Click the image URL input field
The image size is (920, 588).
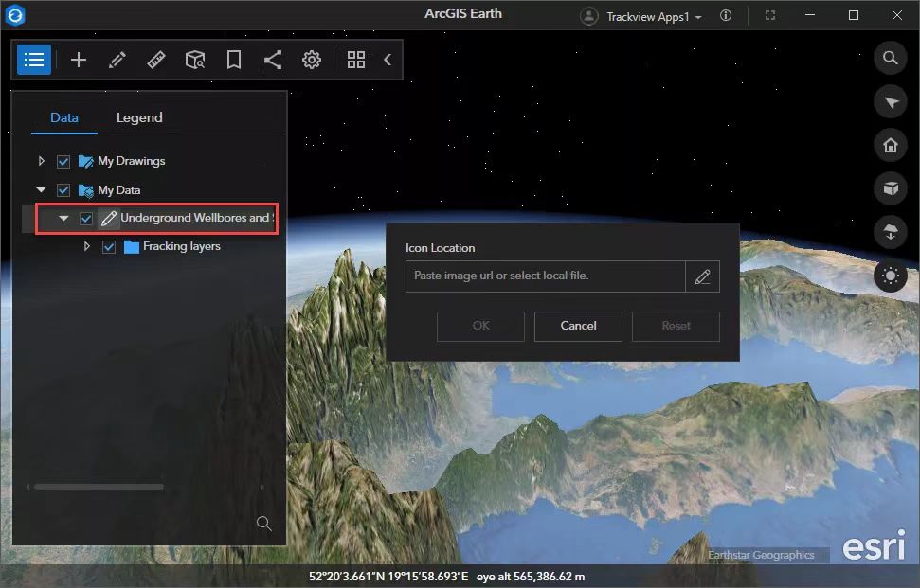pos(545,276)
